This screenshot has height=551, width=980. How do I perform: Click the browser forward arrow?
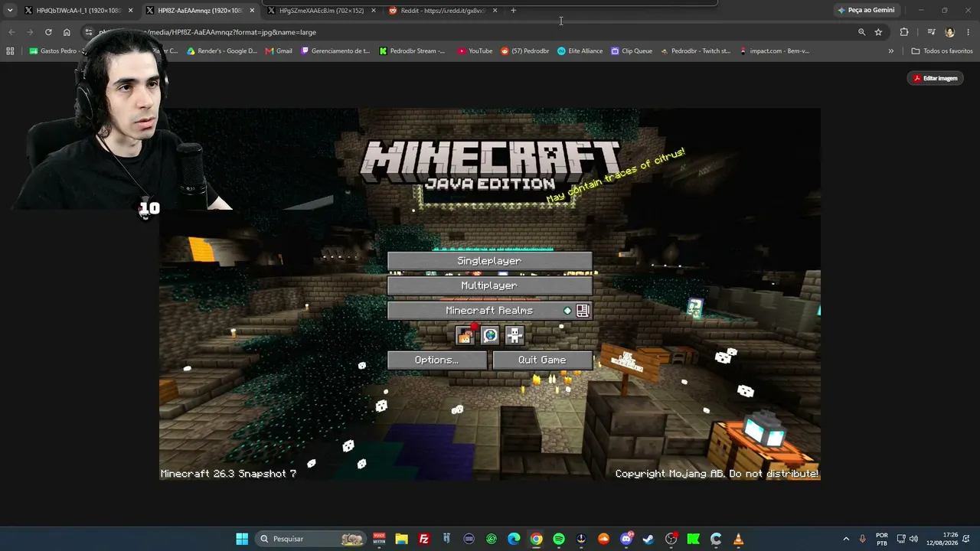pos(30,32)
